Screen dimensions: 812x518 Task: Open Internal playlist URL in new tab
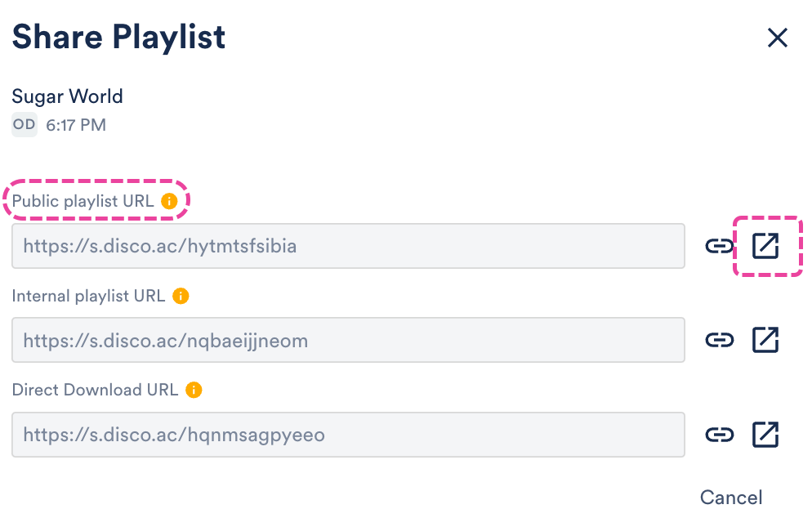click(765, 340)
